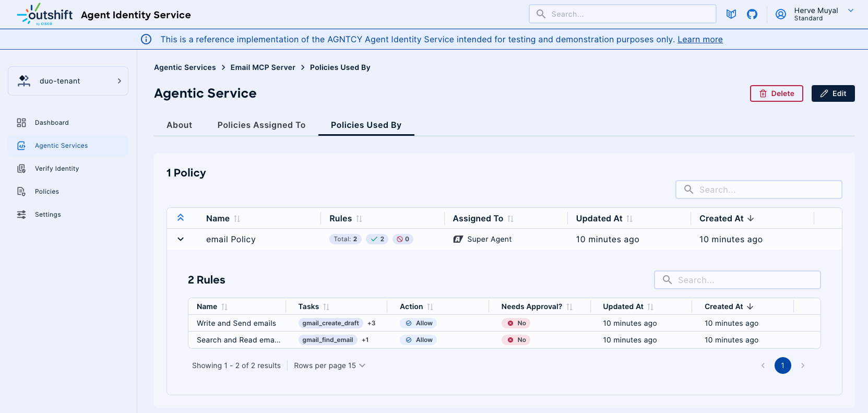Click the Settings sliders icon in sidebar

[21, 215]
